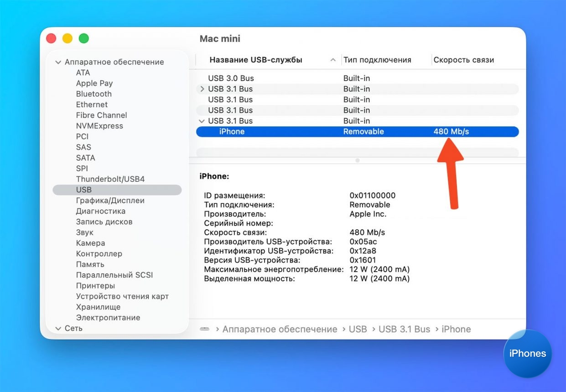Open Bluetooth hardware section
The width and height of the screenshot is (566, 392).
(x=94, y=94)
